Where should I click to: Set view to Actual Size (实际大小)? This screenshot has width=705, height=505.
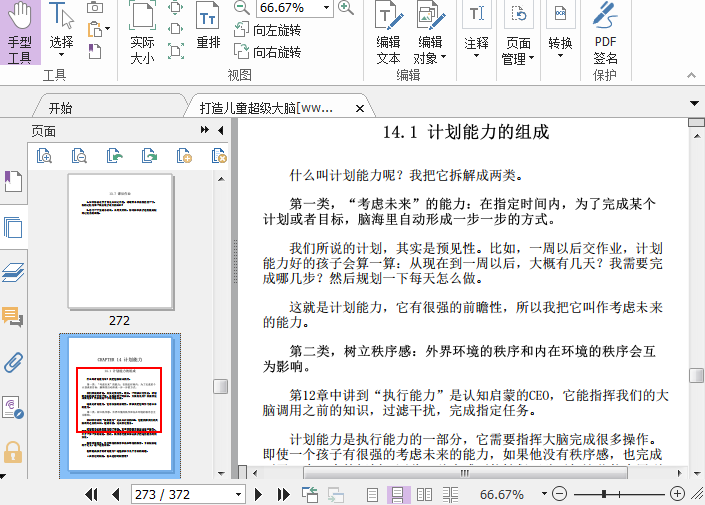tap(142, 32)
